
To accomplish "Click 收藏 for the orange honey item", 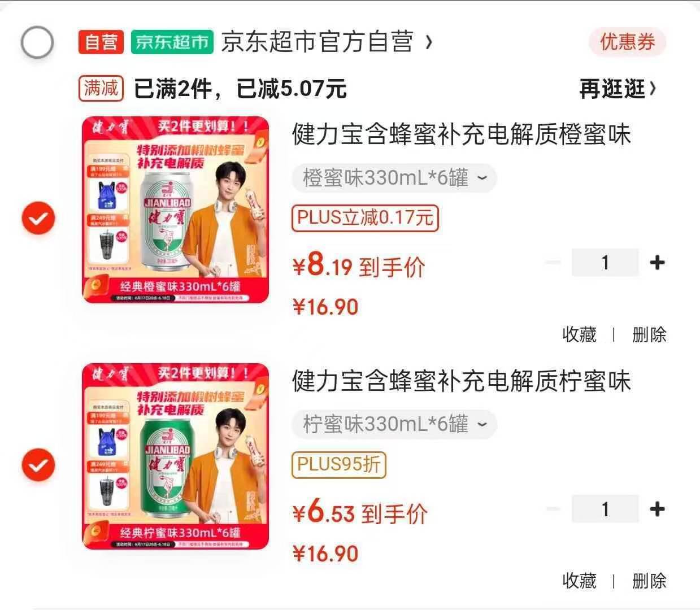I will point(580,335).
